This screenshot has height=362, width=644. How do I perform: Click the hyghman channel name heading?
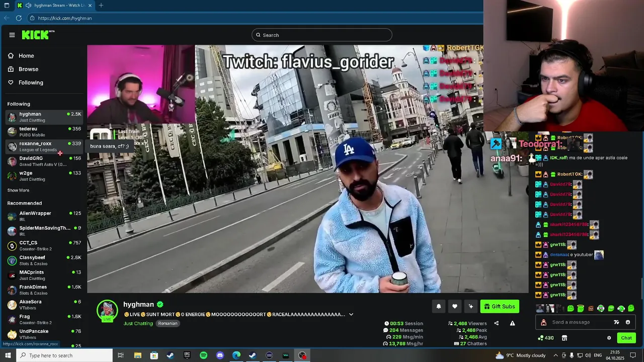pos(138,304)
